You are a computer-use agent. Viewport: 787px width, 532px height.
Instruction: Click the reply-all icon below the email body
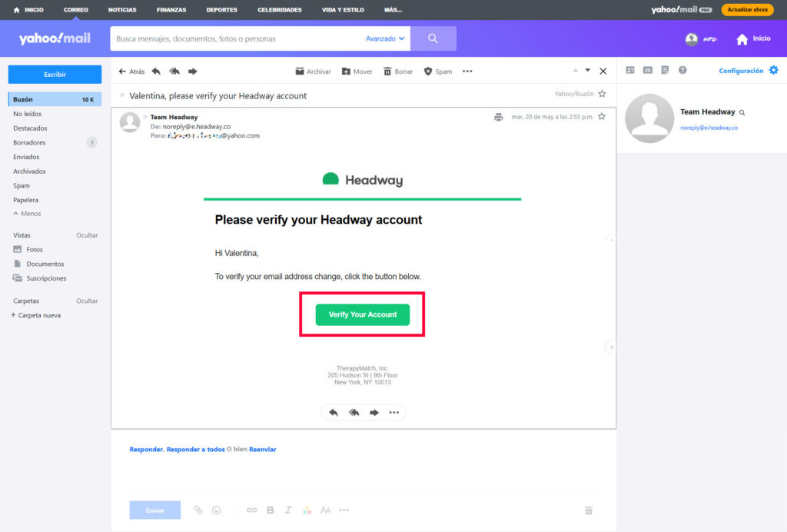click(354, 413)
